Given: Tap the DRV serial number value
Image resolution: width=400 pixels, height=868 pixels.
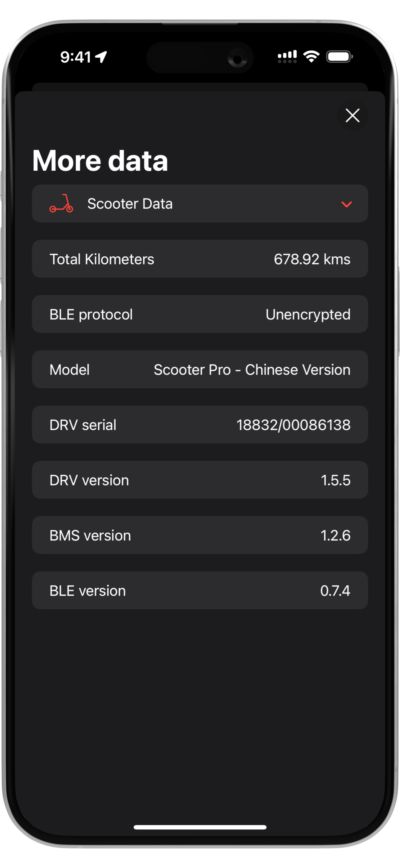Looking at the screenshot, I should click(293, 425).
